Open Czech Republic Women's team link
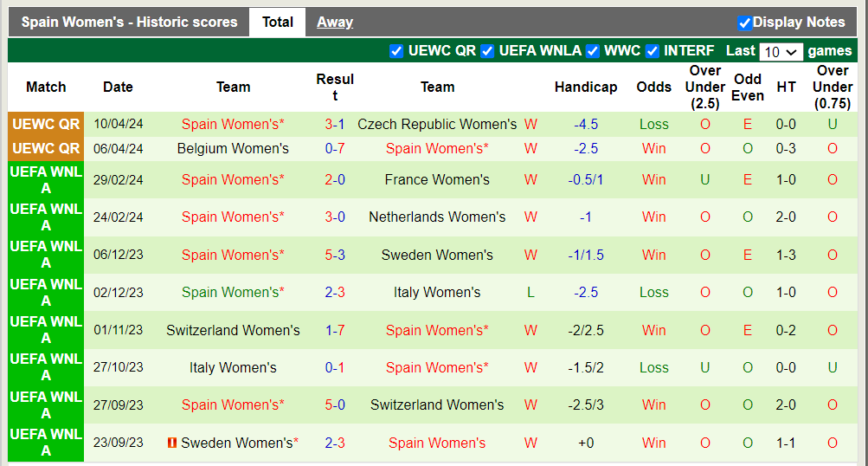 click(437, 125)
